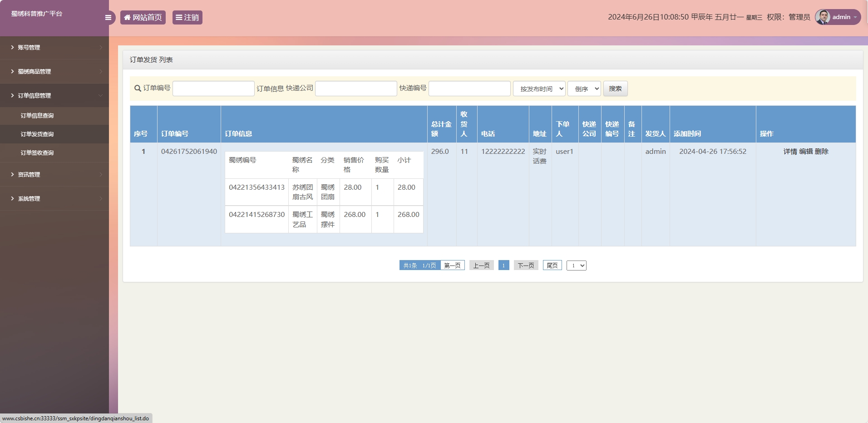The image size is (868, 423).
Task: Click the hamburger sidebar toggle icon
Action: pyautogui.click(x=108, y=18)
